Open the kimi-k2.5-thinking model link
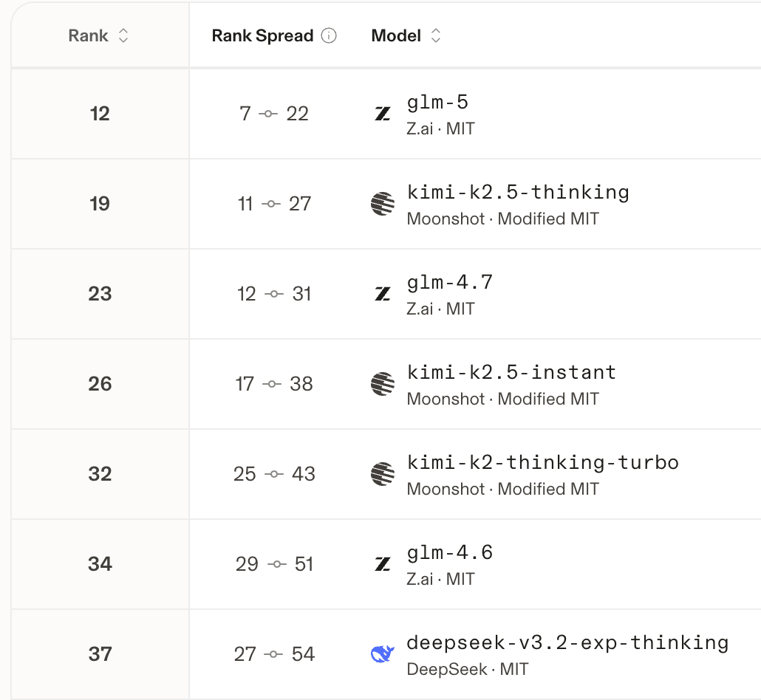This screenshot has width=761, height=700. [518, 193]
